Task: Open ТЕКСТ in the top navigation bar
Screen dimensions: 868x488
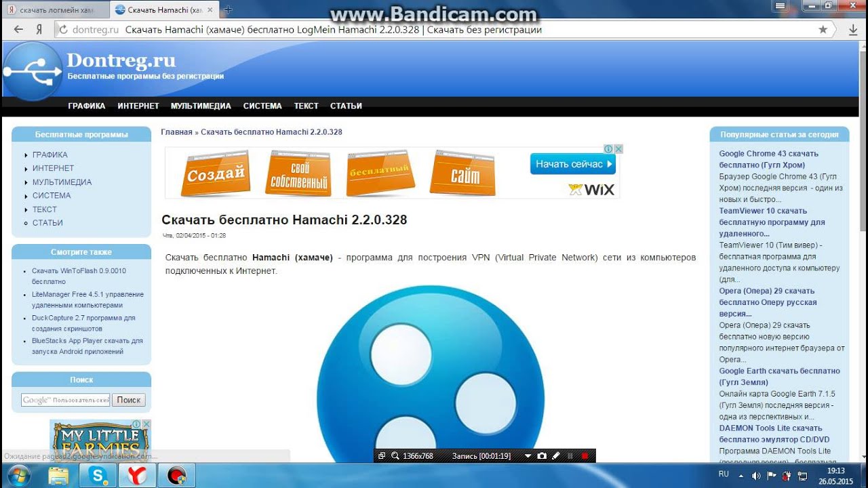Action: click(x=306, y=106)
